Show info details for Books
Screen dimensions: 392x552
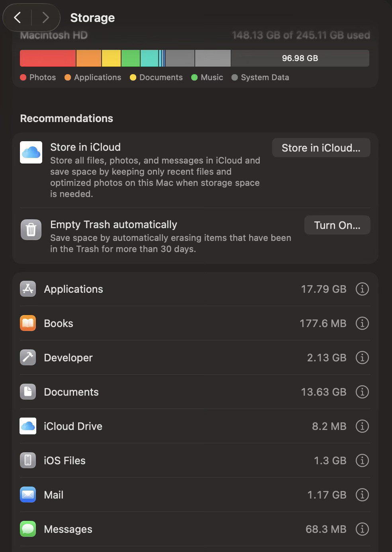(x=362, y=323)
